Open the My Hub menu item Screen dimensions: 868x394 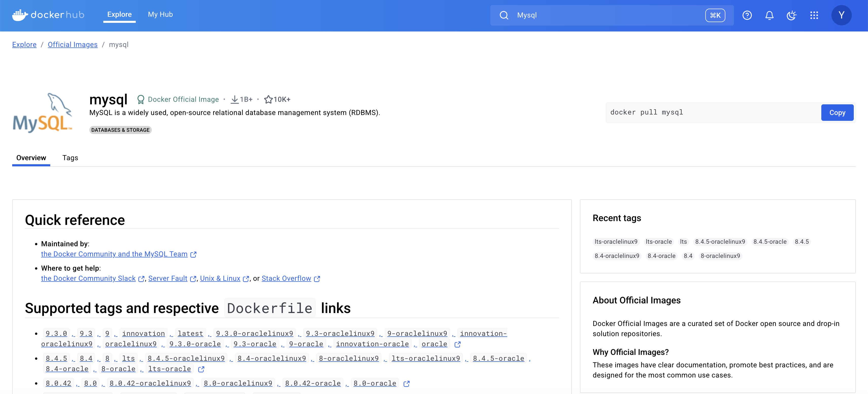160,14
